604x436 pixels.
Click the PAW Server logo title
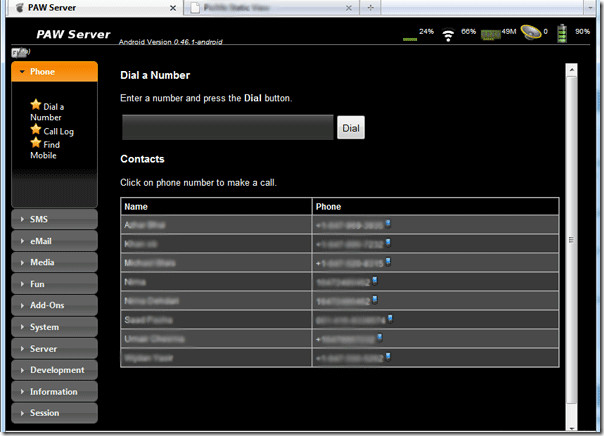[73, 35]
